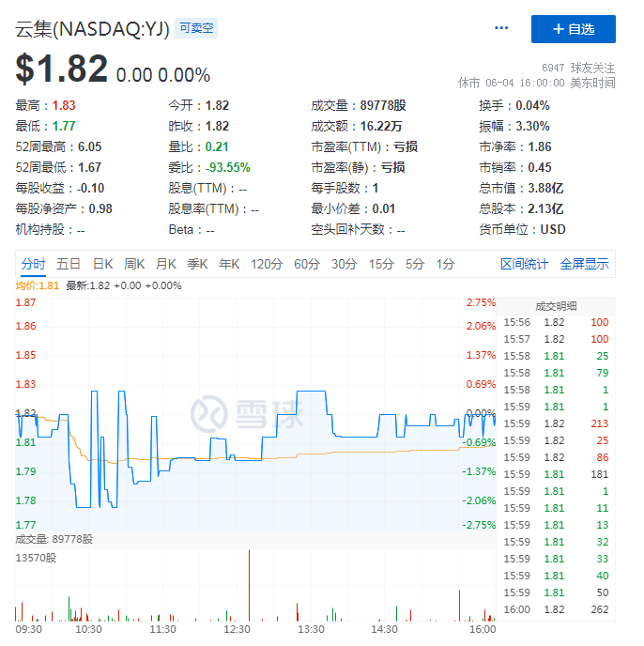Click the 15:57 trade row in details
The image size is (644, 646).
click(x=556, y=339)
